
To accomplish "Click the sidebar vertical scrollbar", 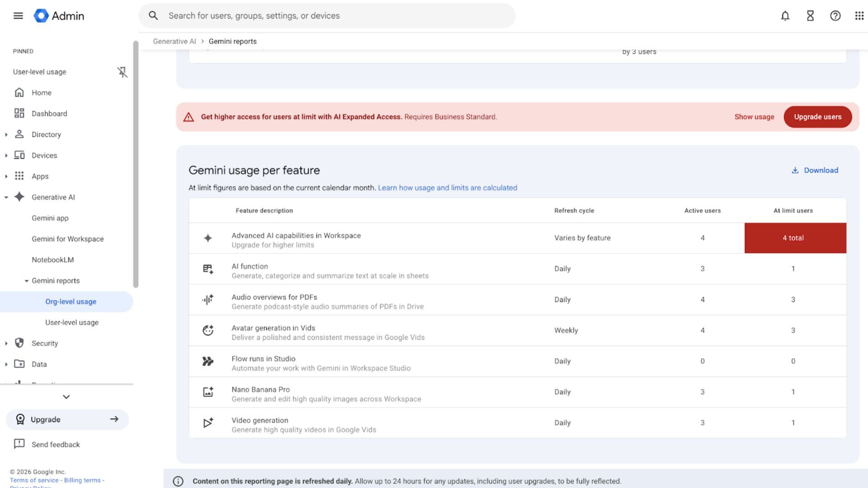I will pos(136,164).
